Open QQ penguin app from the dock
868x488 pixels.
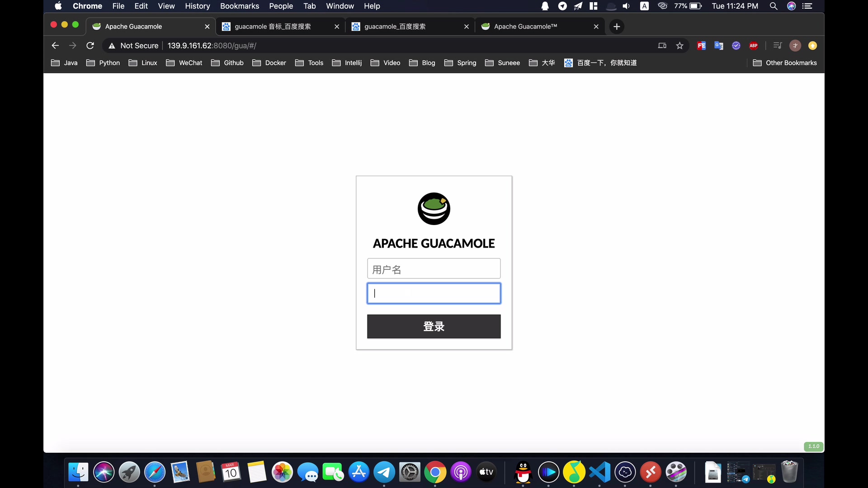click(x=523, y=472)
